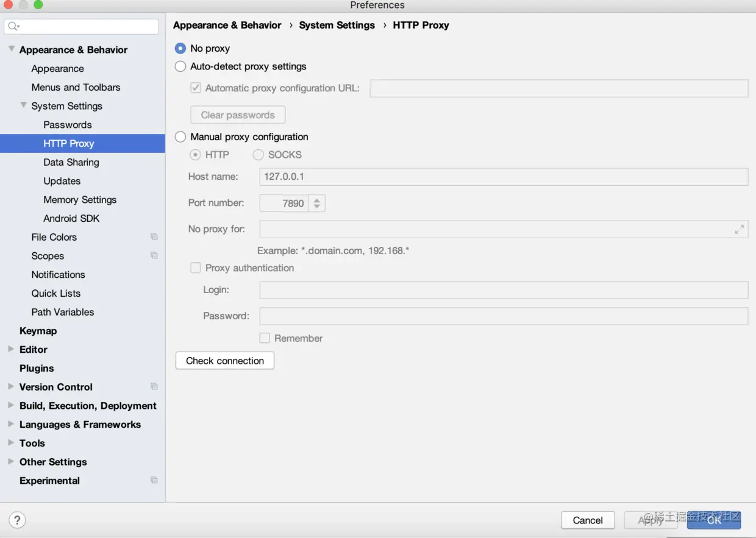The image size is (756, 538).
Task: Expand Build, Execution, Deployment section
Action: point(11,406)
